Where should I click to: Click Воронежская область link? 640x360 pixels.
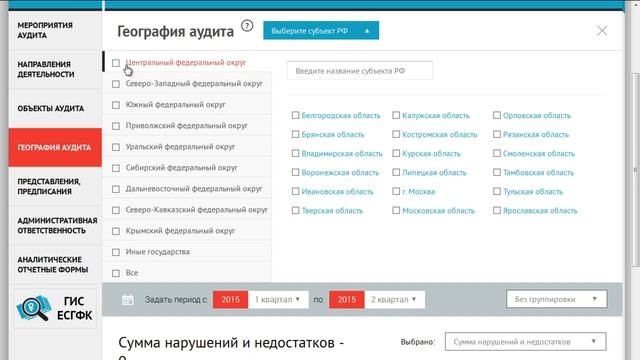340,173
